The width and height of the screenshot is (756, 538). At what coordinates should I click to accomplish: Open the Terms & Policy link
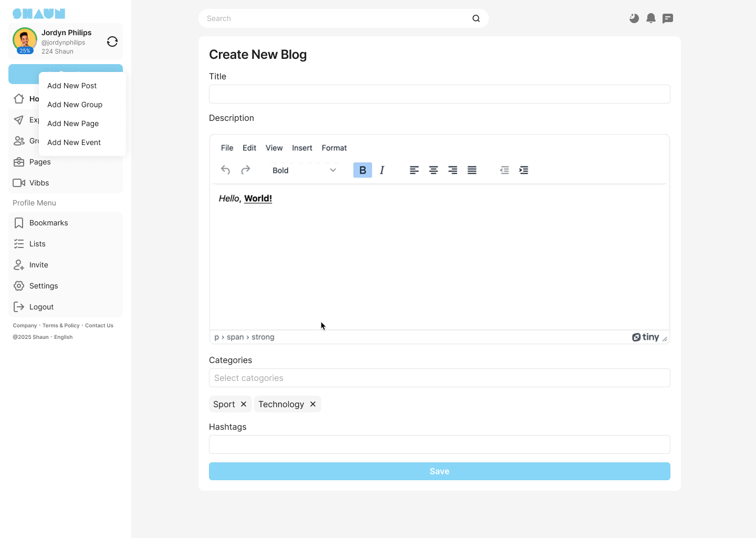(x=61, y=326)
